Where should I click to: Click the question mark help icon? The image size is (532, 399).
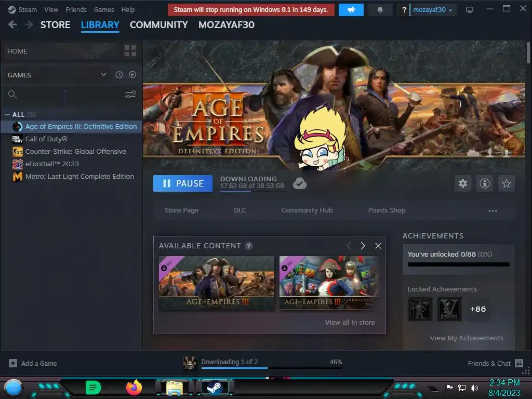pyautogui.click(x=404, y=10)
